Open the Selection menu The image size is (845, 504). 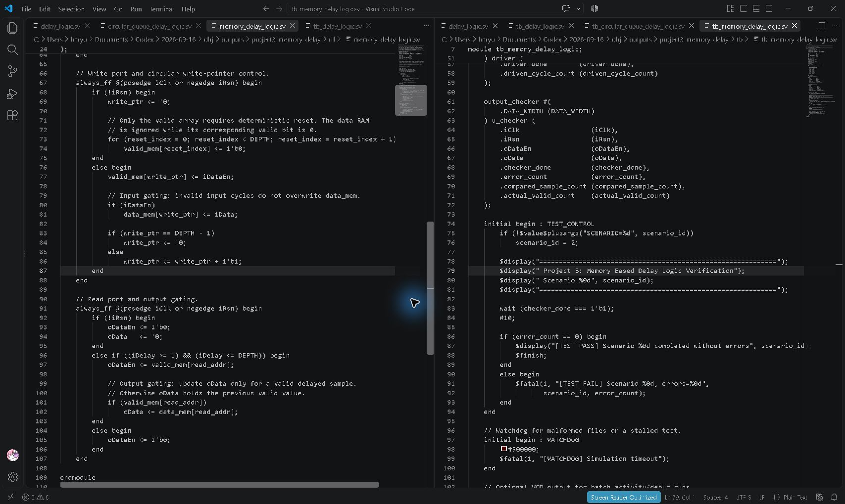click(71, 9)
